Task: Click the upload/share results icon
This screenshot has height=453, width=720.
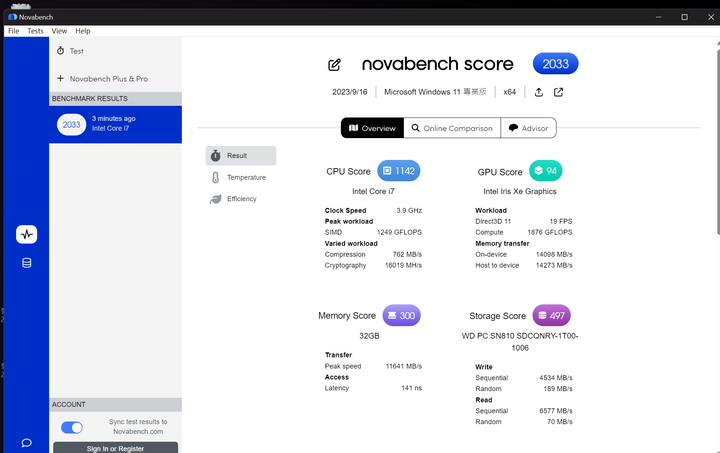Action: point(539,92)
